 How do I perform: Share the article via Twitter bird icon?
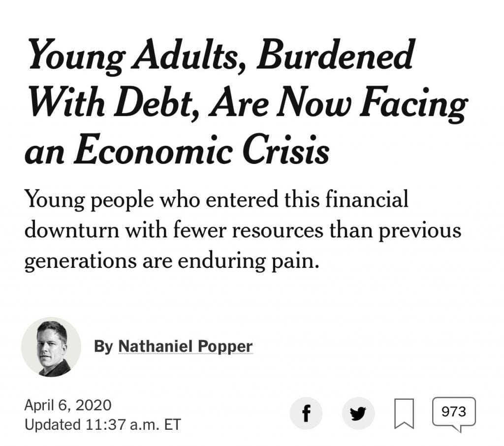point(358,413)
